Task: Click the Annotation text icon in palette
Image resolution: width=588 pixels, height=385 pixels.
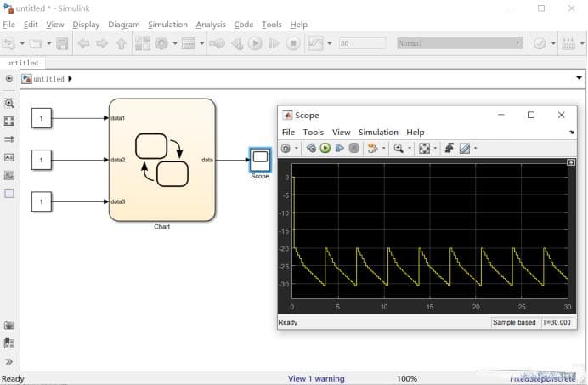Action: (x=9, y=157)
